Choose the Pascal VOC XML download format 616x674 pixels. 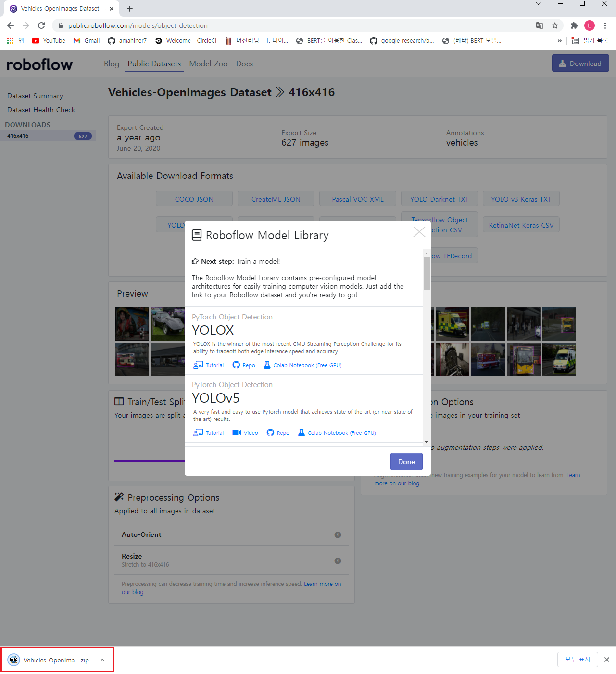[358, 199]
